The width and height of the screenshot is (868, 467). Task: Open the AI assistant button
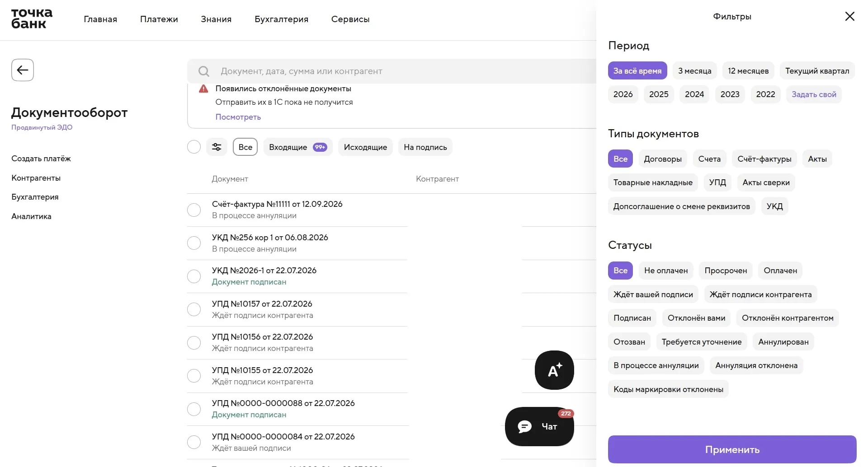554,370
